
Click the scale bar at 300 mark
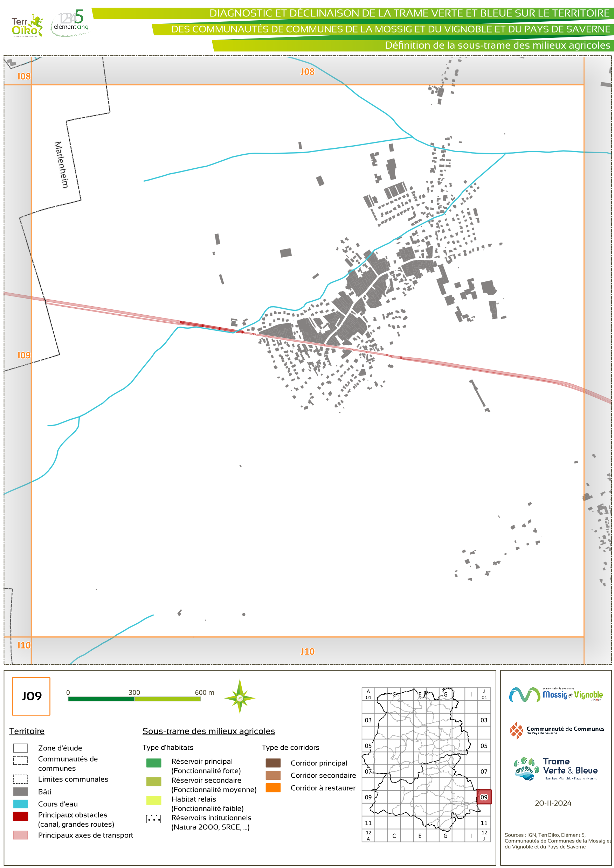pos(134,699)
